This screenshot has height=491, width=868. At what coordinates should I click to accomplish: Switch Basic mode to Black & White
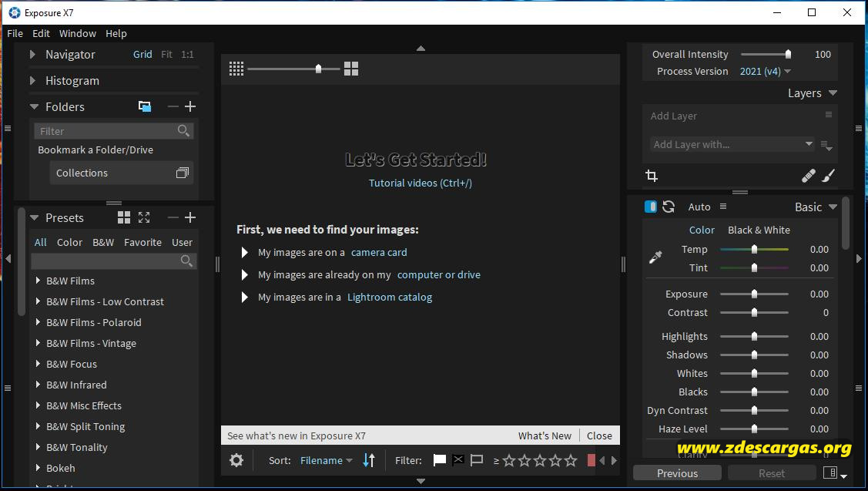(x=759, y=230)
